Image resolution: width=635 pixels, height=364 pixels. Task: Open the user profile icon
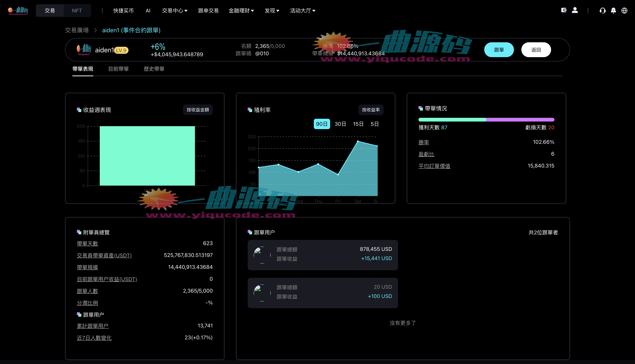[x=575, y=10]
